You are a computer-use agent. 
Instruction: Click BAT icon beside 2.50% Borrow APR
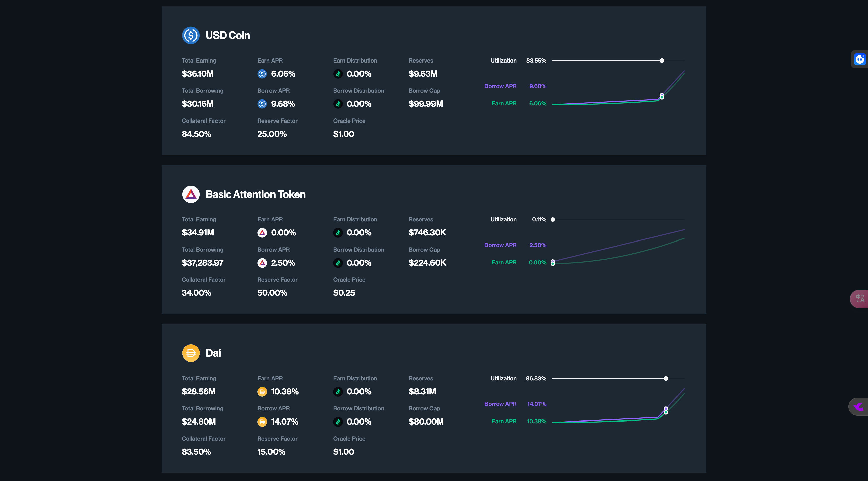[x=262, y=263]
